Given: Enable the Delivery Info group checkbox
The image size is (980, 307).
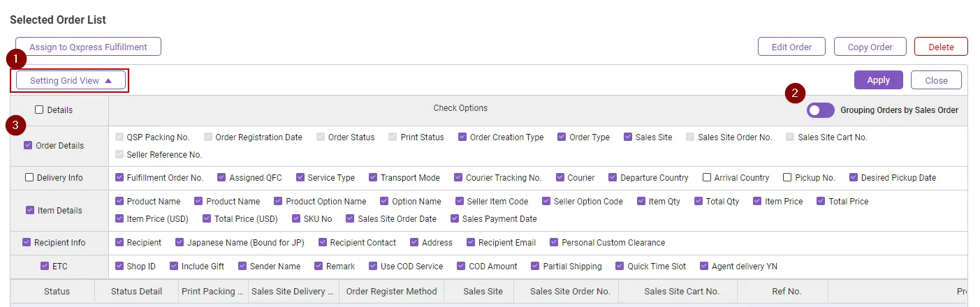Looking at the screenshot, I should [29, 178].
